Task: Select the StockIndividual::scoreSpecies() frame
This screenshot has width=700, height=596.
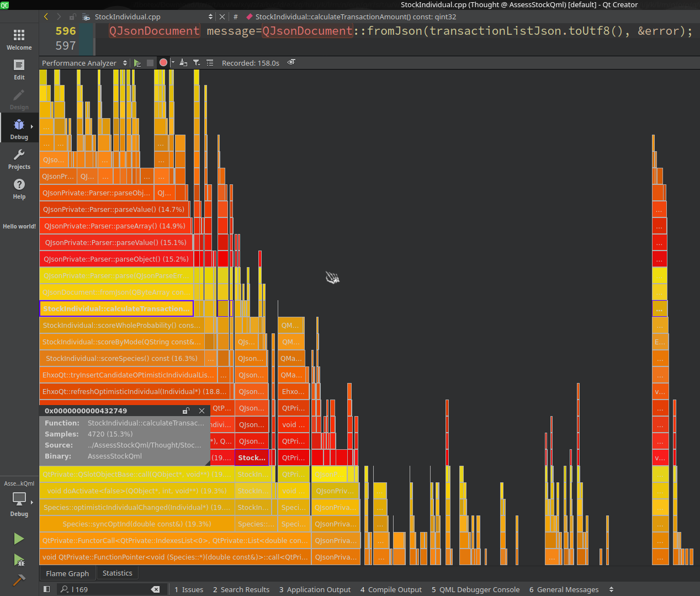Action: click(121, 358)
